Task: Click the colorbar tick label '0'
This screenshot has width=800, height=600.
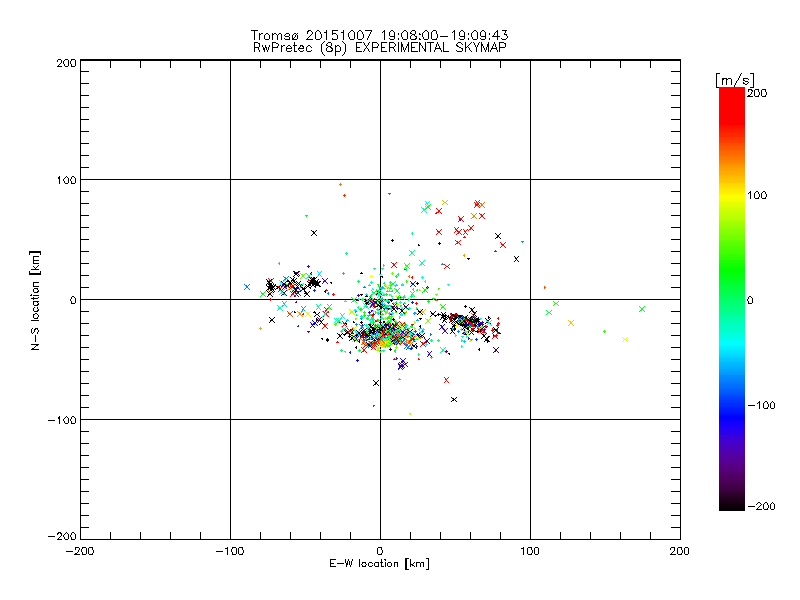Action: pyautogui.click(x=750, y=301)
